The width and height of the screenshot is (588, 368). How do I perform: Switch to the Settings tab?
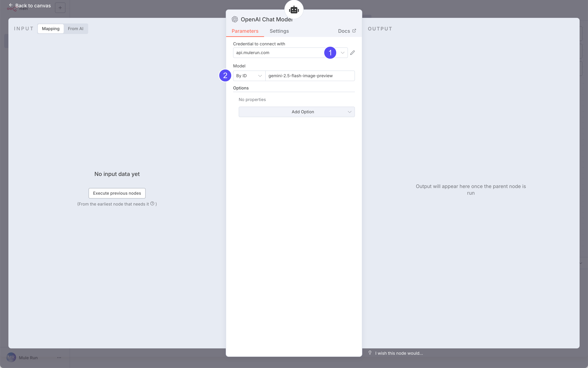(x=279, y=31)
